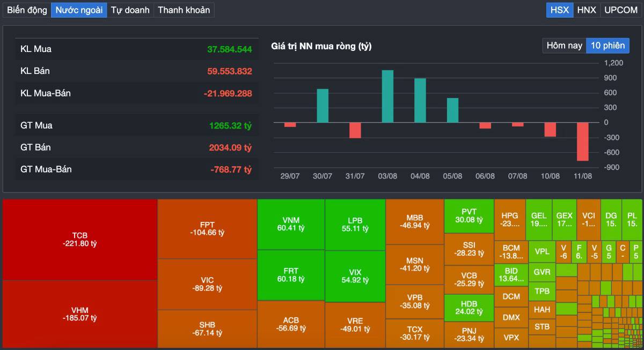Click the HAH treemap tile
The image size is (644, 350).
click(x=542, y=309)
